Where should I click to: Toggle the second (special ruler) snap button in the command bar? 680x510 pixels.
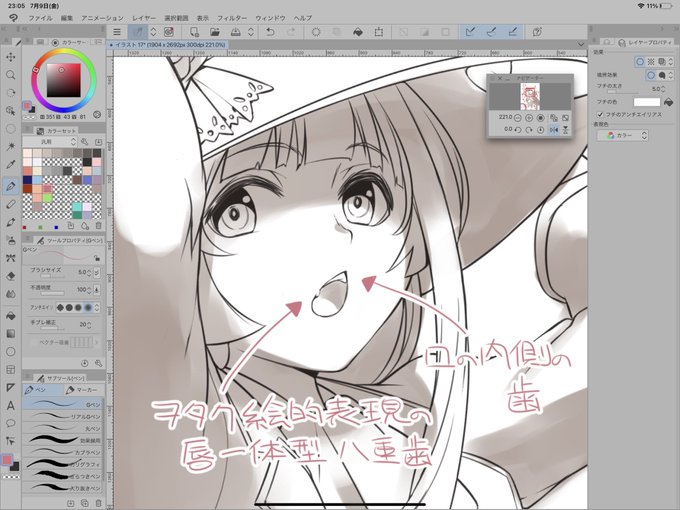coord(491,32)
